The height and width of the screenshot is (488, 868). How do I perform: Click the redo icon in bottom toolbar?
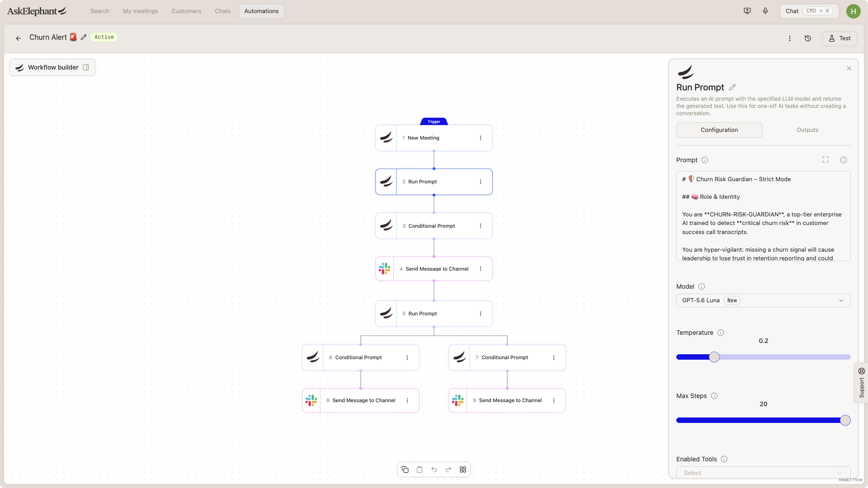[448, 469]
